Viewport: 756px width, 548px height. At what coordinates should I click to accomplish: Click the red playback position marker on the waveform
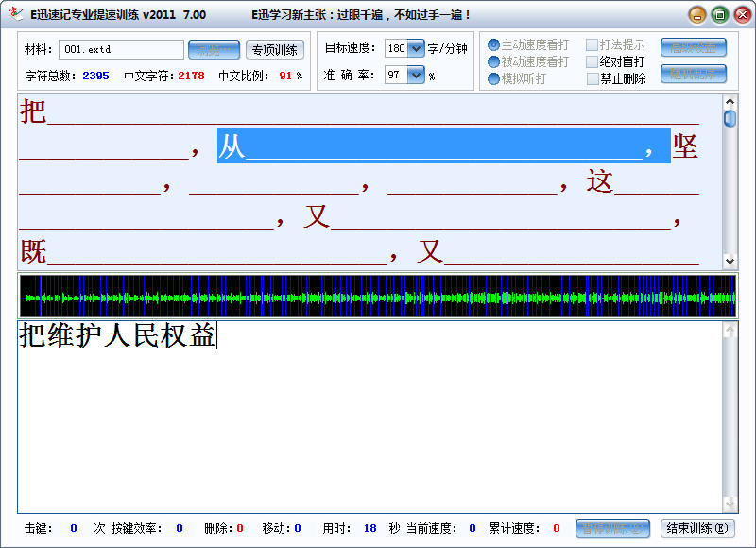[41, 296]
